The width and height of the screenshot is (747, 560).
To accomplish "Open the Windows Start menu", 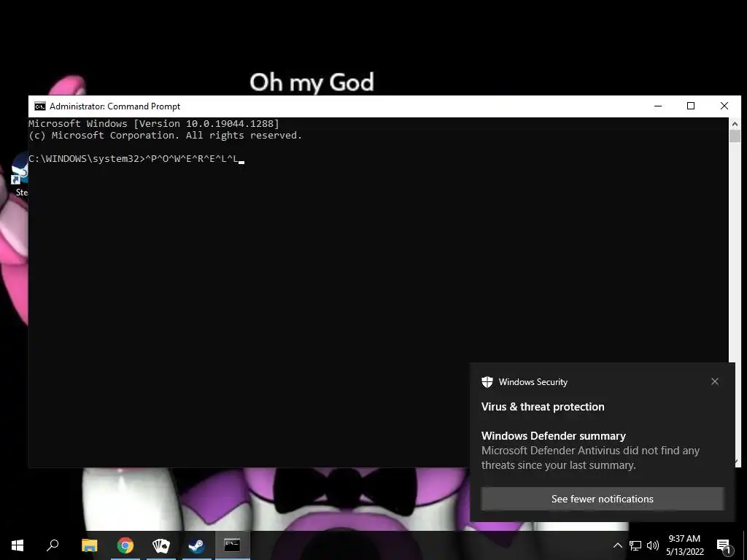I will pyautogui.click(x=18, y=545).
